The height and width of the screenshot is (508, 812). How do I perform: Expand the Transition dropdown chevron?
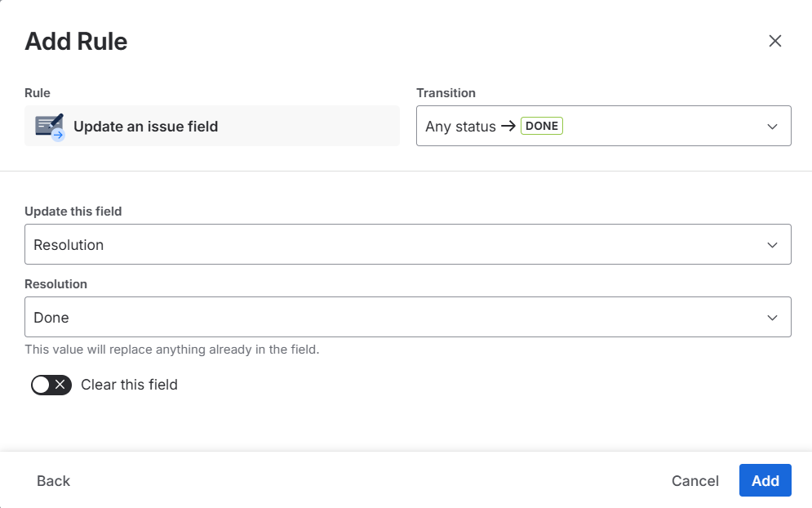pyautogui.click(x=772, y=127)
